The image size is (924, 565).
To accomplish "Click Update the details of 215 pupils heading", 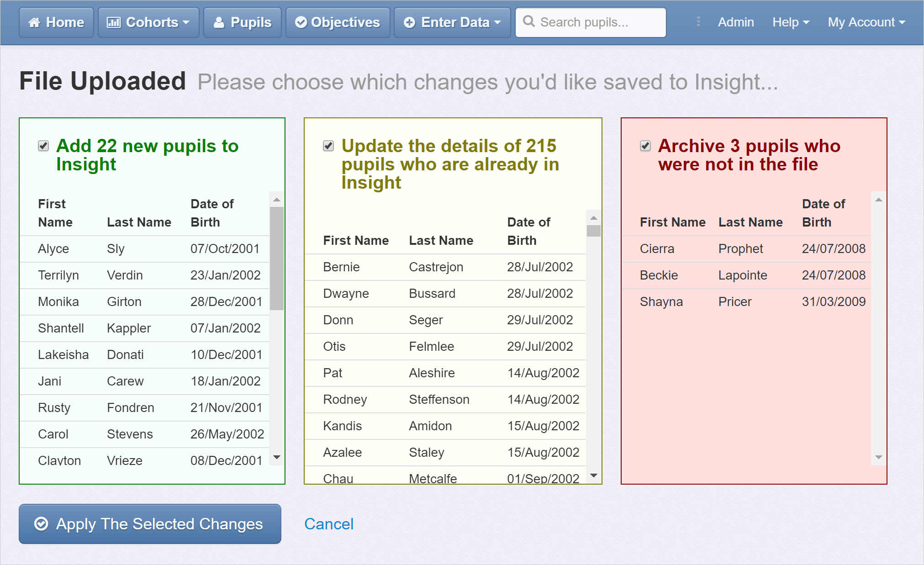I will pyautogui.click(x=450, y=164).
